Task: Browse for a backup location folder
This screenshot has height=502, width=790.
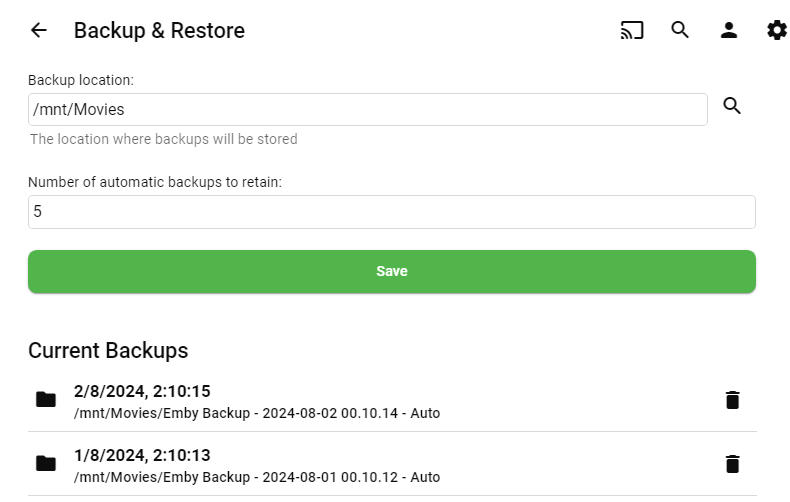Action: click(x=732, y=106)
